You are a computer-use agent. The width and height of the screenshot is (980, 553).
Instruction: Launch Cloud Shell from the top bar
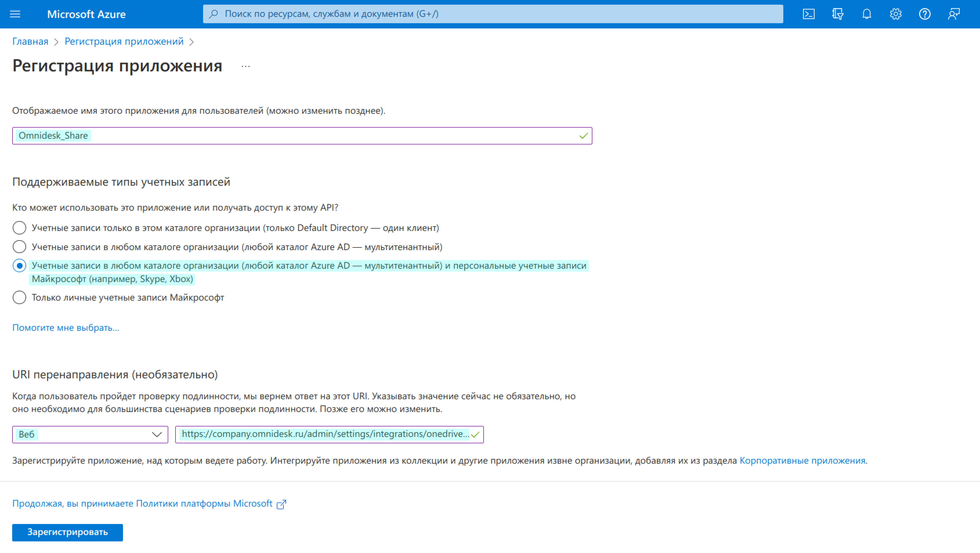point(809,14)
